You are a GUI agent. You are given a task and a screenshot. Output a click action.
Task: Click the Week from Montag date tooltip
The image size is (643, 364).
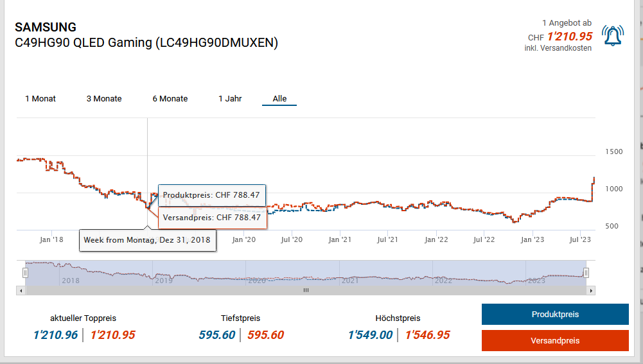coord(147,240)
